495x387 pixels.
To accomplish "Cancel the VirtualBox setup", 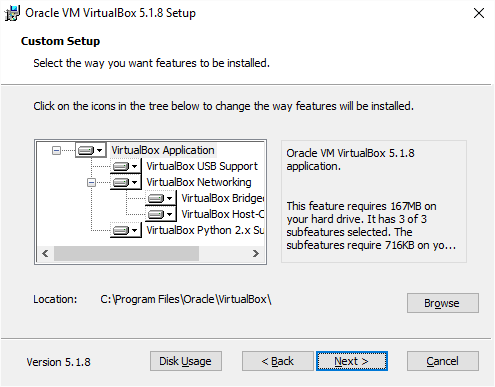I will [443, 361].
